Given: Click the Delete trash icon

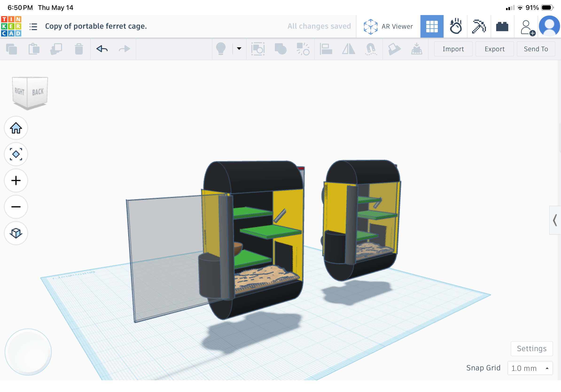Looking at the screenshot, I should [x=79, y=49].
